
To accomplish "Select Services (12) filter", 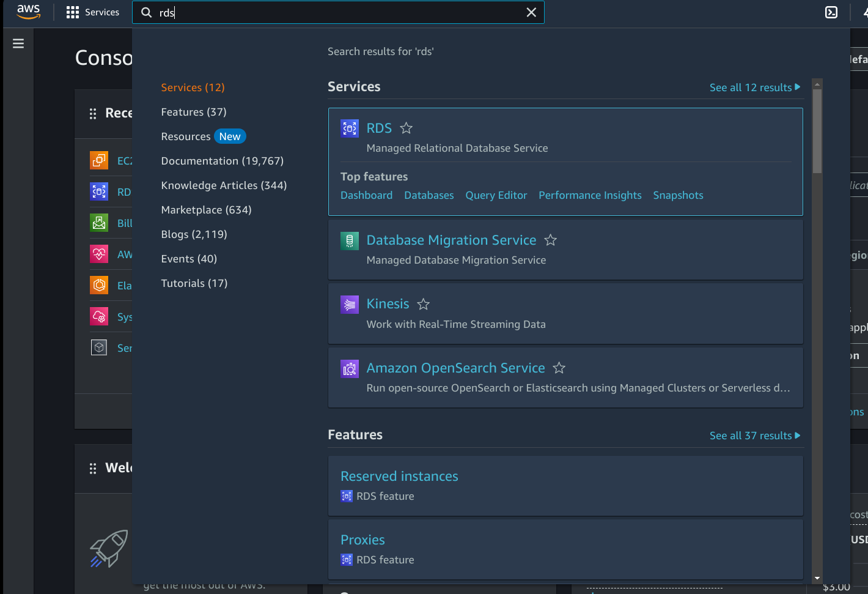I will (193, 87).
